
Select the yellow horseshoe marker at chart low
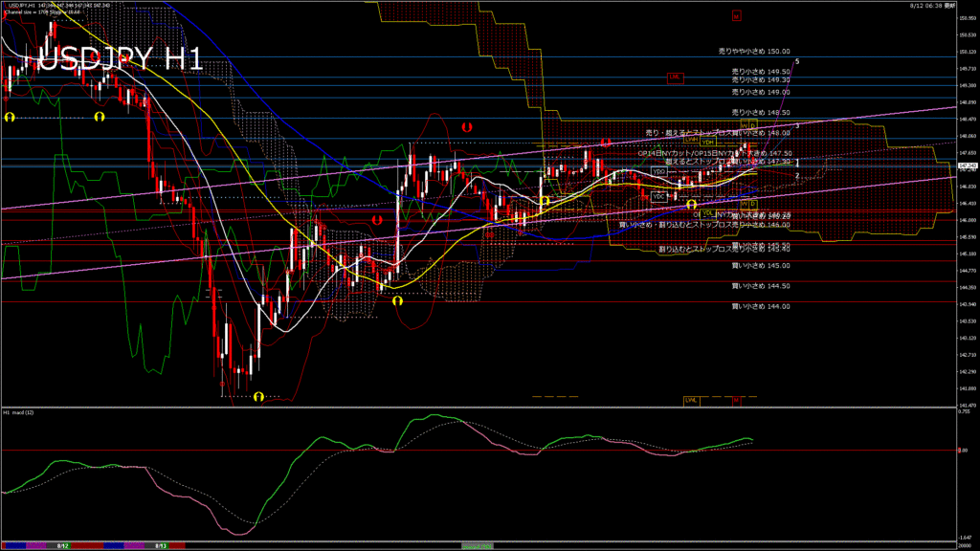(x=258, y=396)
